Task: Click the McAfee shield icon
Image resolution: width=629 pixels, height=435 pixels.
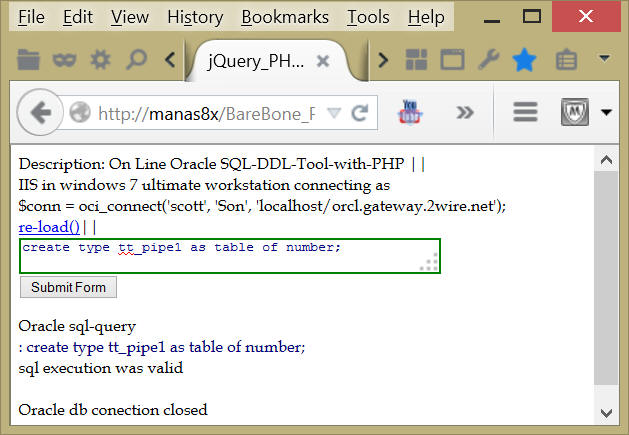Action: point(575,112)
